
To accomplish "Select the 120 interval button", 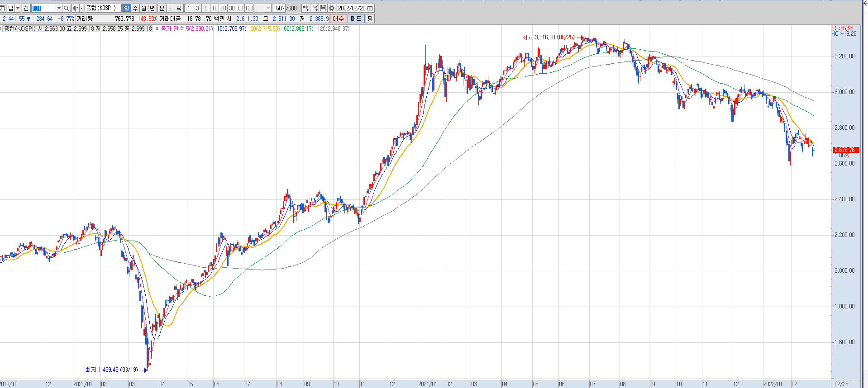I will 249,8.
